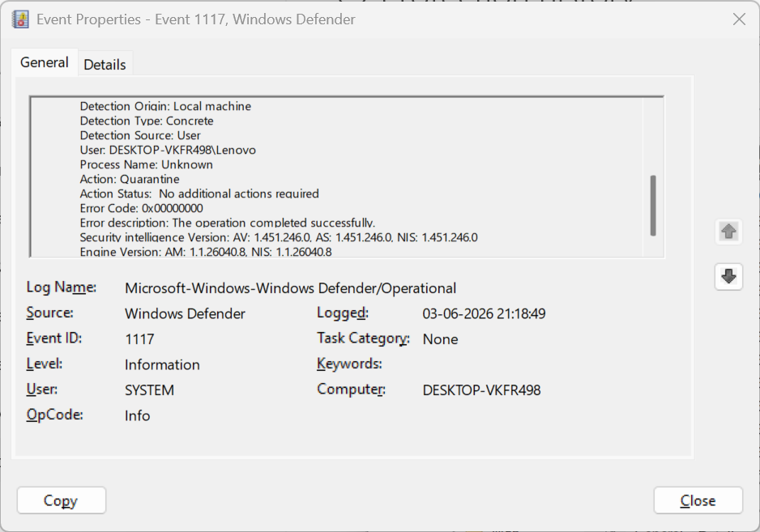
Task: Click the 'Error Code: 0x00000000' line
Action: pyautogui.click(x=142, y=208)
